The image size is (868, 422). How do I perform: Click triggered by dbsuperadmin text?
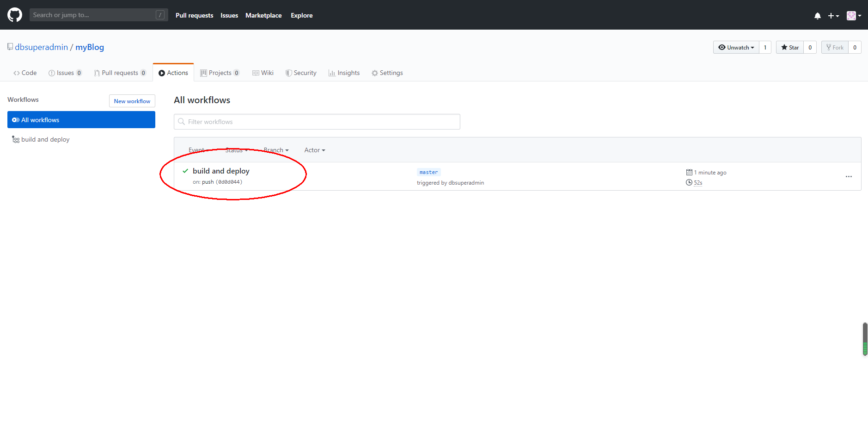click(451, 183)
